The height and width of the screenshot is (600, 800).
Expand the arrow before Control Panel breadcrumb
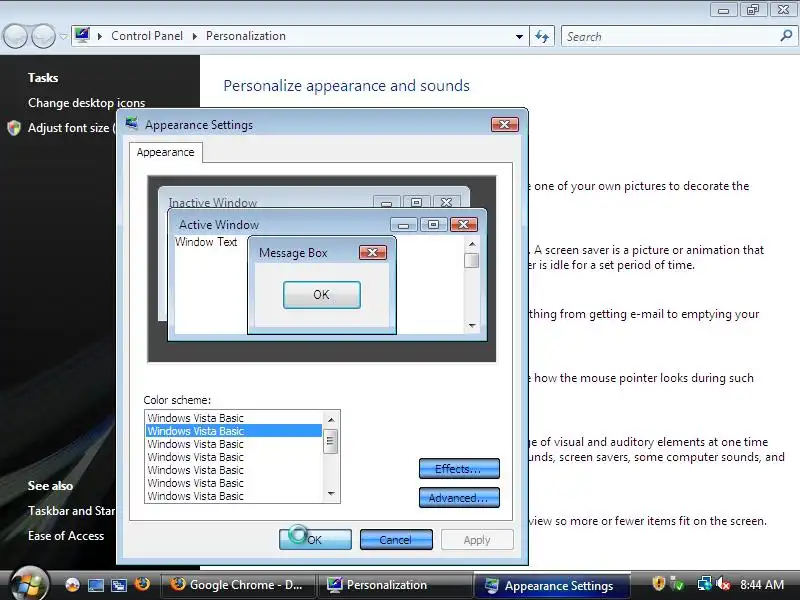point(100,36)
